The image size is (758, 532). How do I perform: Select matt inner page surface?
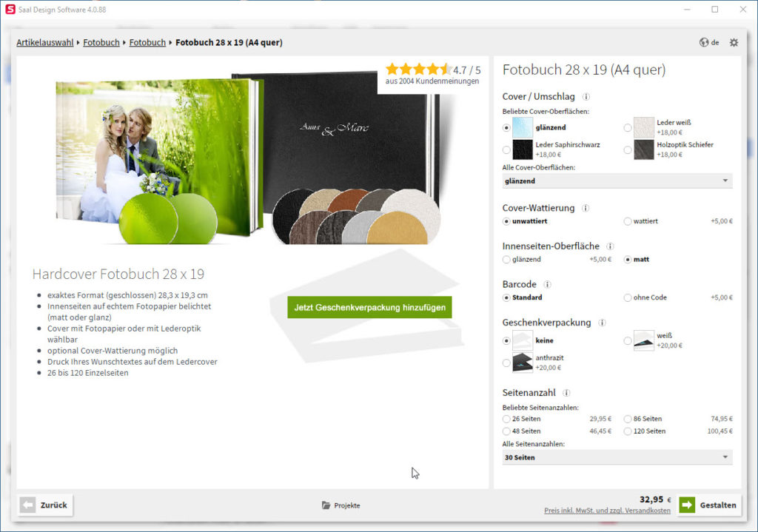pyautogui.click(x=628, y=260)
